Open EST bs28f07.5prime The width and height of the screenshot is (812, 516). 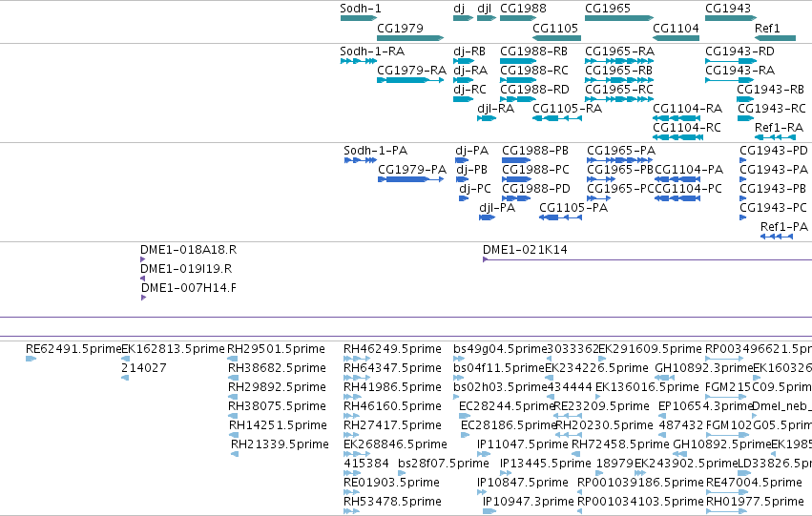click(402, 473)
